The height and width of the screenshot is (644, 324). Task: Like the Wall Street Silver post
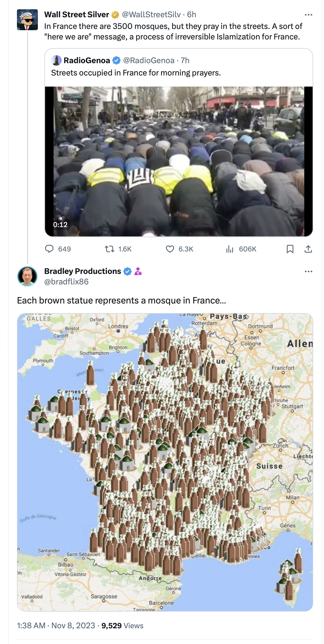170,249
